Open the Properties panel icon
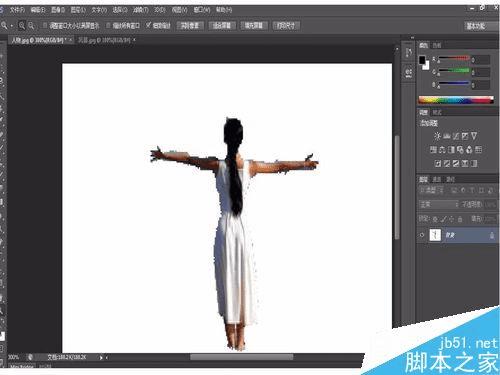 click(409, 72)
